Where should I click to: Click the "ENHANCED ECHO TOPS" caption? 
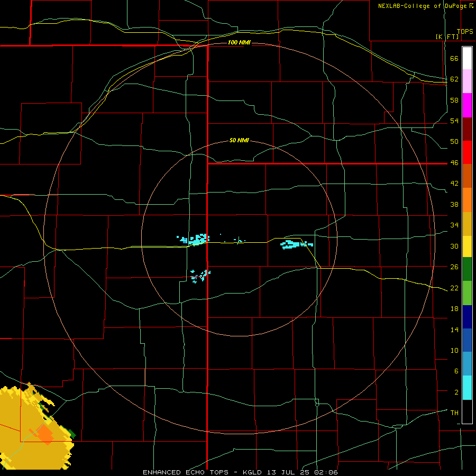click(x=185, y=472)
